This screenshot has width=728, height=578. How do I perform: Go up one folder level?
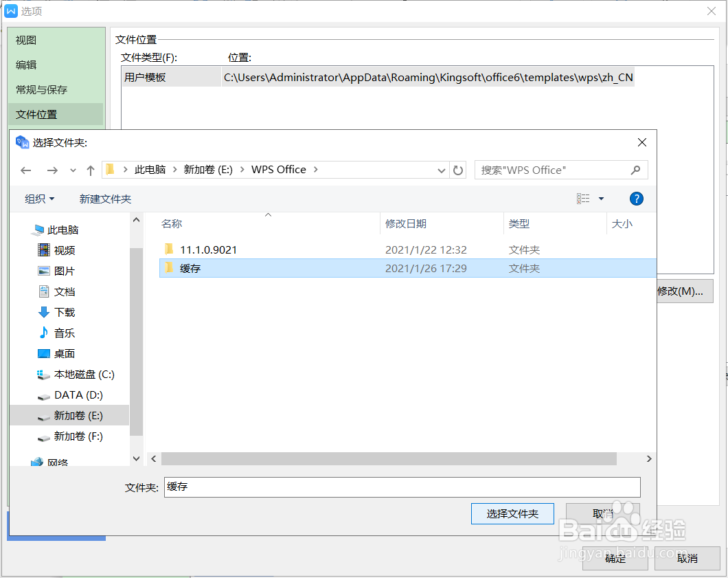(x=91, y=170)
